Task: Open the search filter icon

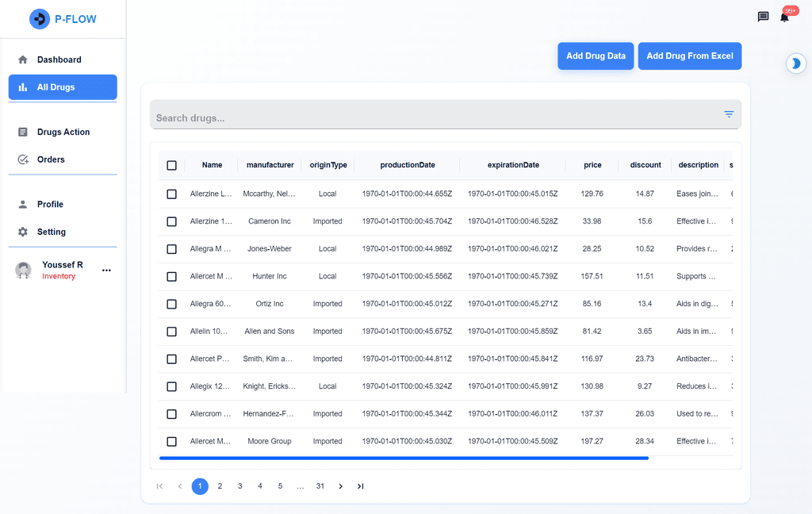Action: (730, 114)
